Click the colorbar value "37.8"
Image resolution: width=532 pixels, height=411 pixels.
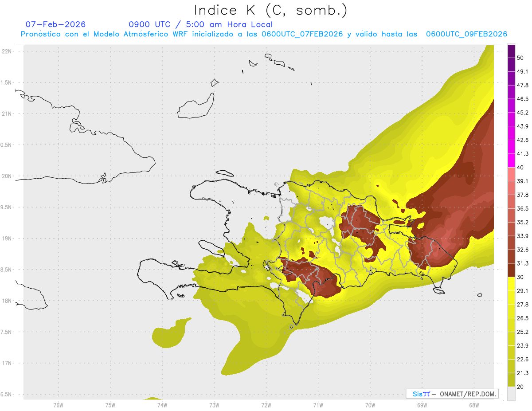[x=523, y=195]
